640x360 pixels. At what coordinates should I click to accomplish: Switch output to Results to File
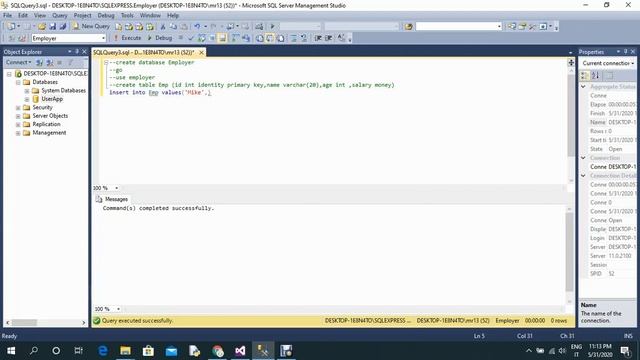point(280,38)
